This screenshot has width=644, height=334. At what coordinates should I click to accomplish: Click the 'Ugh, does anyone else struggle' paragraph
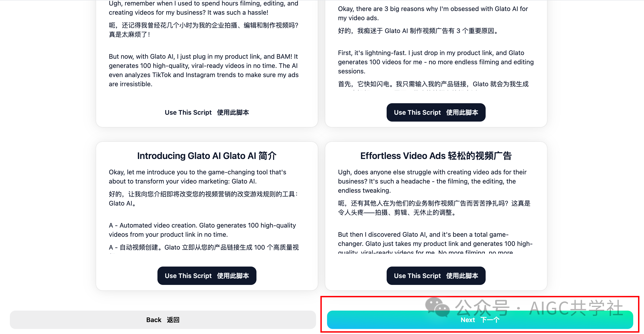click(x=432, y=181)
